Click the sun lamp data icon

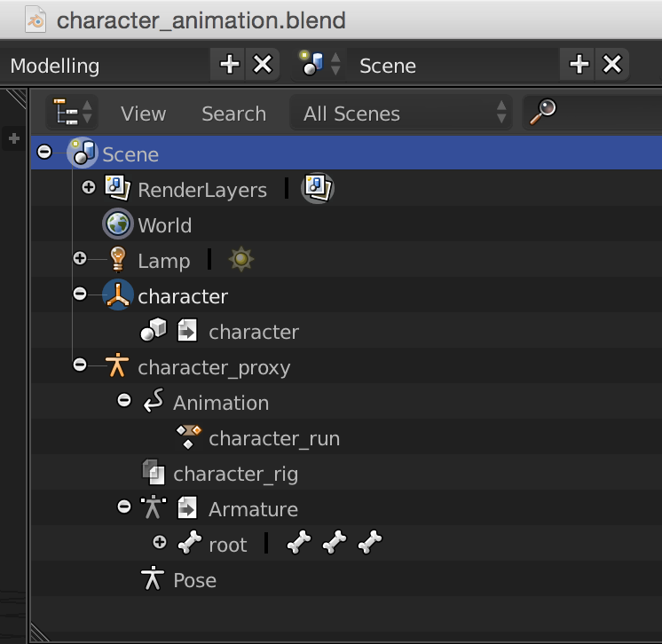point(241,260)
